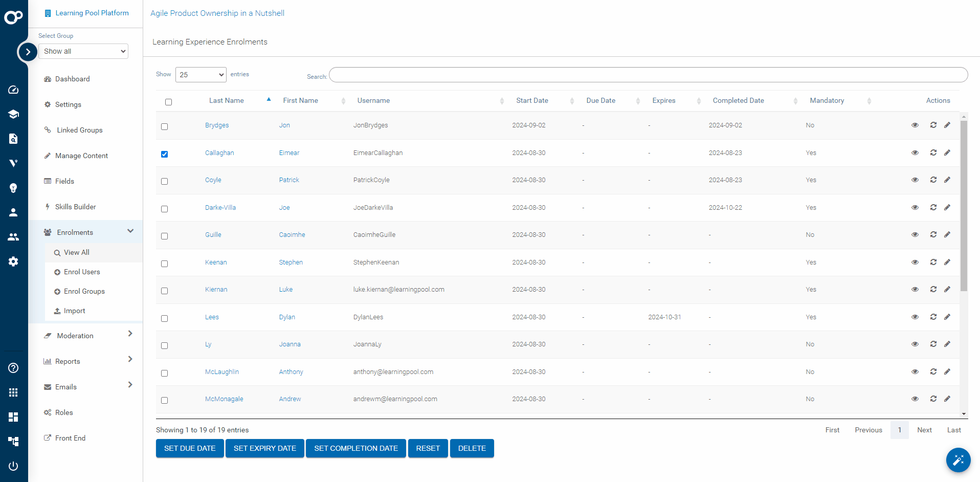
Task: Go to Manage Content in sidebar
Action: pyautogui.click(x=81, y=156)
